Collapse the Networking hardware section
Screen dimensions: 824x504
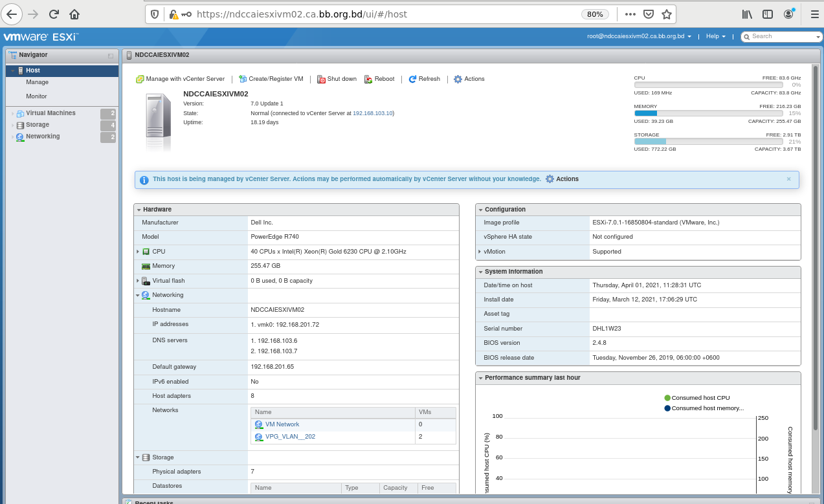[138, 295]
